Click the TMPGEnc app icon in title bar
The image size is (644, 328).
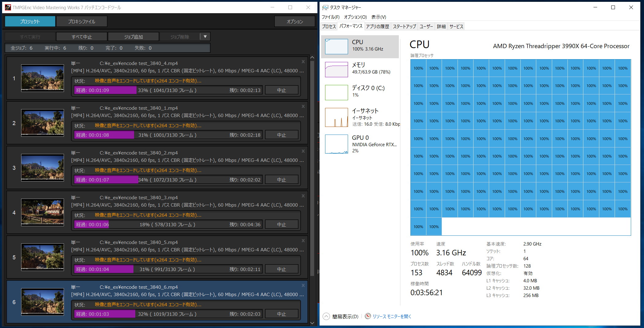click(8, 7)
